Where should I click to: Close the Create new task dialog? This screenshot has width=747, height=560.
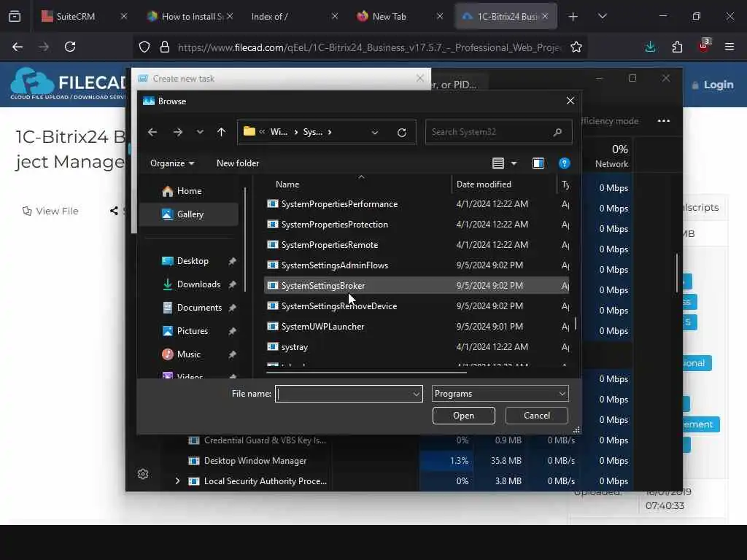click(x=419, y=78)
